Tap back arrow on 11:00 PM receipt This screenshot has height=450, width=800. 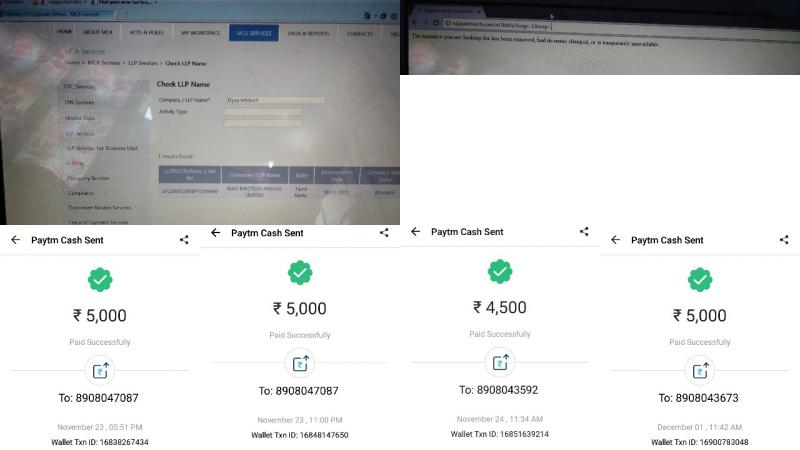tap(215, 233)
